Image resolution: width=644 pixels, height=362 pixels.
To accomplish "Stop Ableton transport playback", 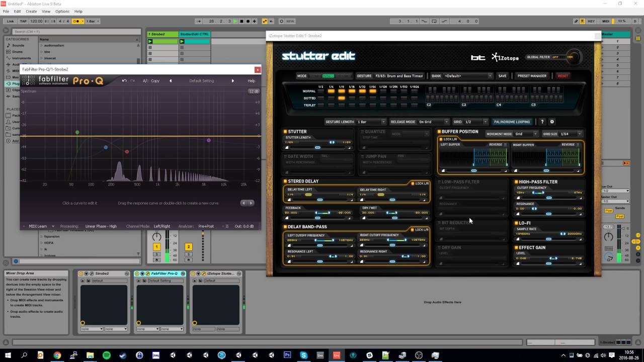I will [x=242, y=21].
